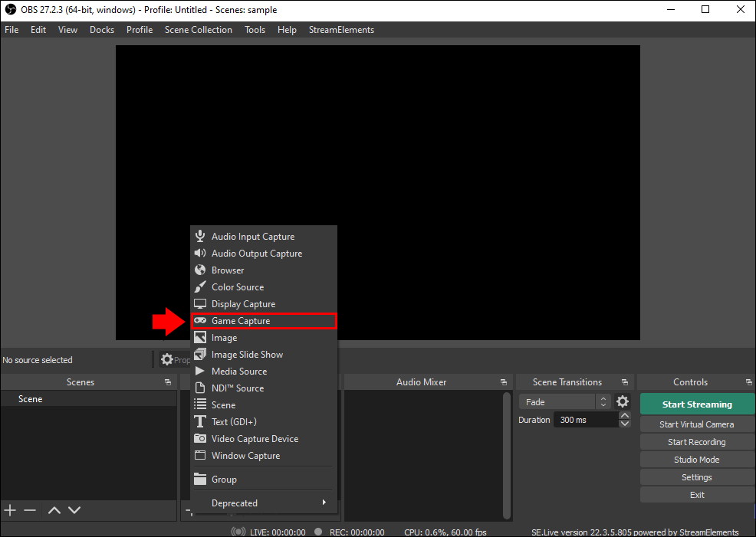Open transition properties via the gear icon
This screenshot has height=537, width=756.
point(623,401)
